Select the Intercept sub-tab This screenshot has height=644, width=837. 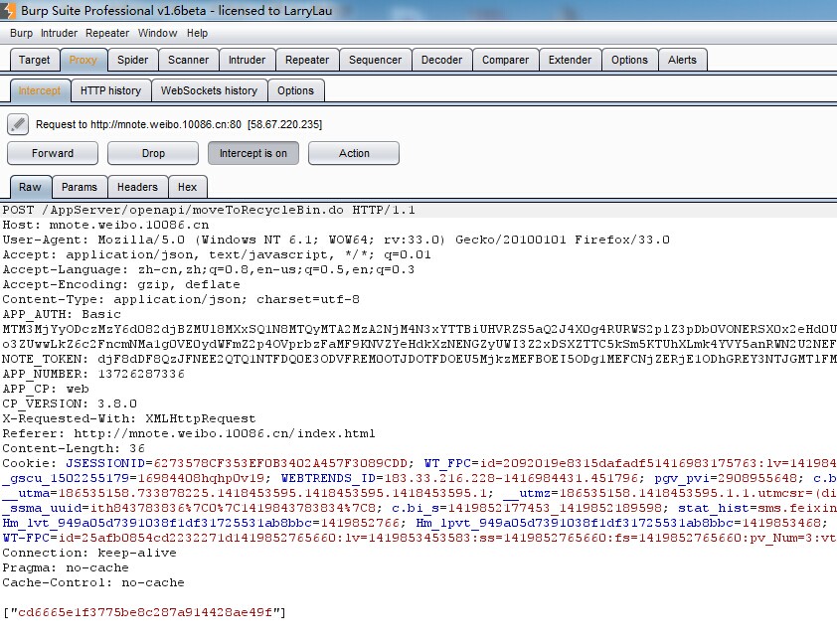pyautogui.click(x=40, y=90)
